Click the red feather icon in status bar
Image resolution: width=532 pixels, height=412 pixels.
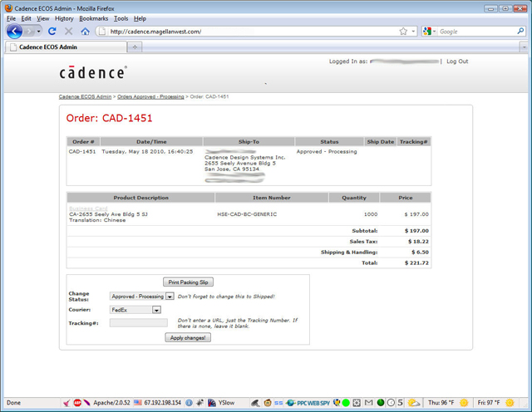(x=86, y=403)
